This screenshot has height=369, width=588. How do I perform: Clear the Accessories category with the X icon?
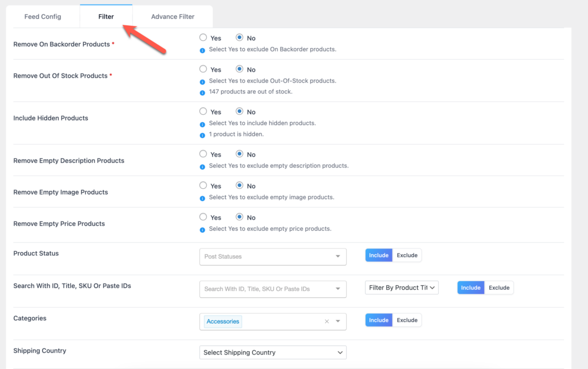[x=327, y=321]
